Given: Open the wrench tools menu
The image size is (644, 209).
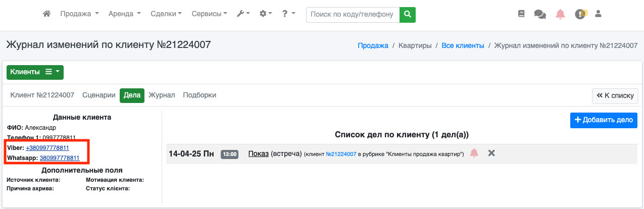Looking at the screenshot, I should point(243,14).
